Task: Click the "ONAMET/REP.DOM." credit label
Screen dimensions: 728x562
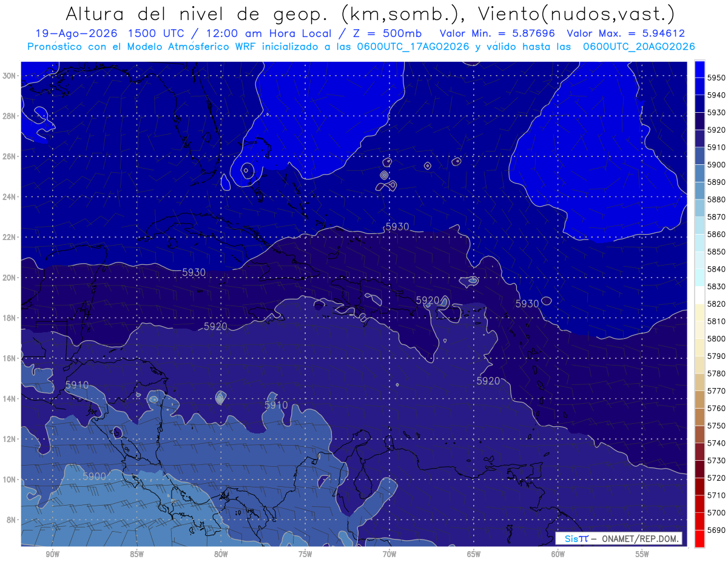Action: pyautogui.click(x=640, y=538)
